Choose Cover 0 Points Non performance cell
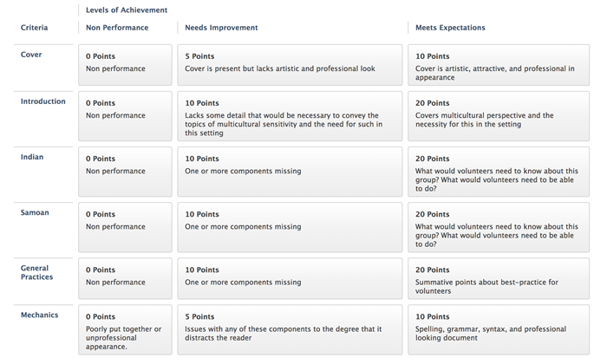This screenshot has height=364, width=607. (126, 66)
